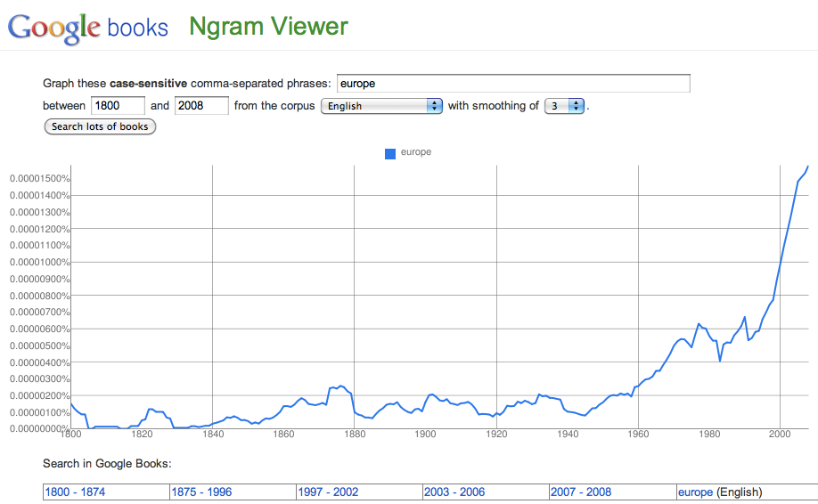Click the 0.00001500% y-axis label
818x504 pixels.
tap(39, 178)
